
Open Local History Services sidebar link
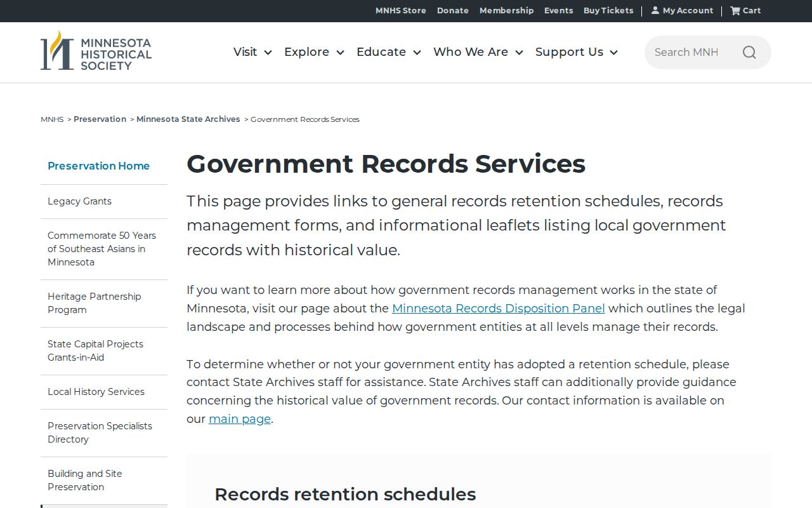tap(96, 392)
